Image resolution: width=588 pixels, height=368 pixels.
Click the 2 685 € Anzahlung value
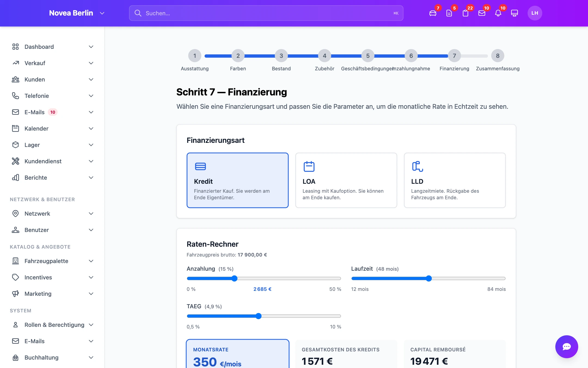(x=262, y=289)
